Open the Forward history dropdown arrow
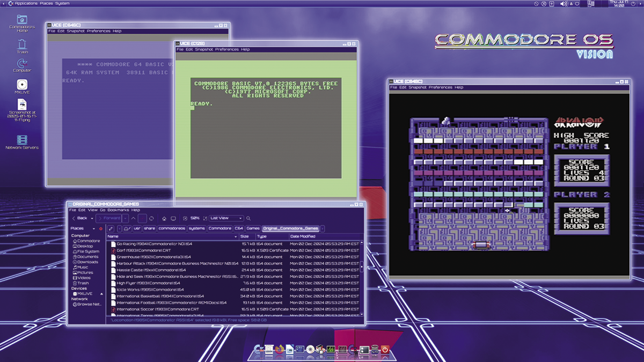Viewport: 644px width, 362px height. [x=125, y=218]
